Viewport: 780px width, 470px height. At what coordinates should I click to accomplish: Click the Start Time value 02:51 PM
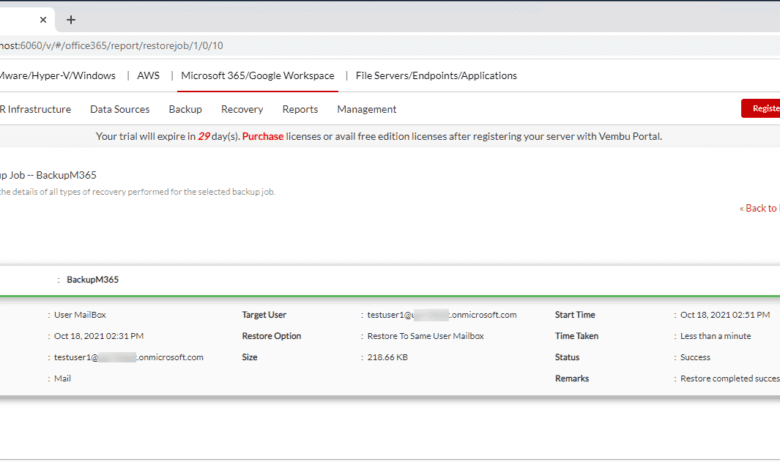coord(725,315)
